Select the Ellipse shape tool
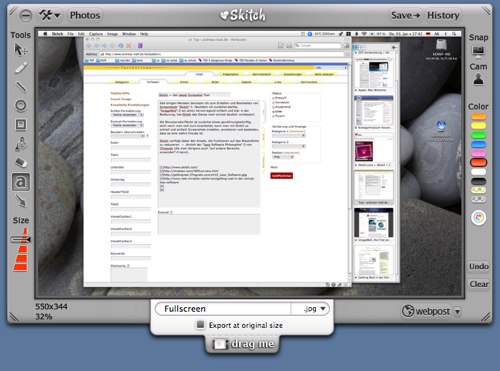This screenshot has height=371, width=500. coord(21,105)
